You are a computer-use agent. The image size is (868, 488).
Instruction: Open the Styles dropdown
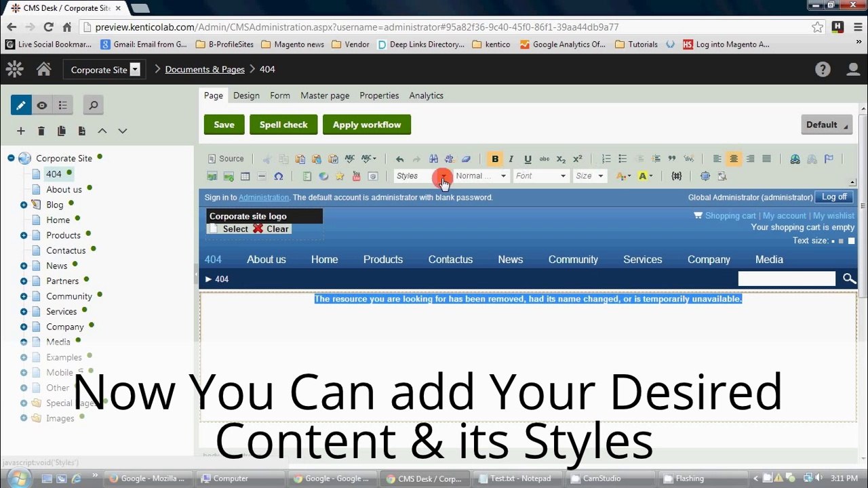tap(422, 176)
